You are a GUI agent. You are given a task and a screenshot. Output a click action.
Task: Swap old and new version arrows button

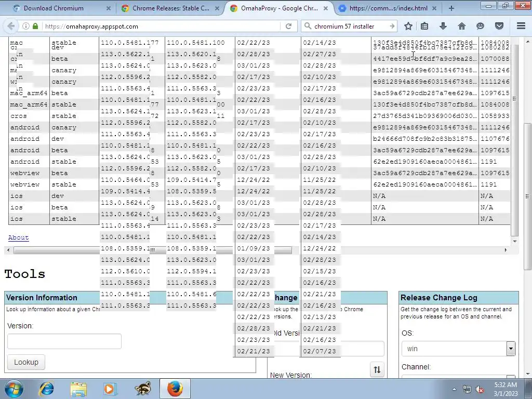pos(377,369)
